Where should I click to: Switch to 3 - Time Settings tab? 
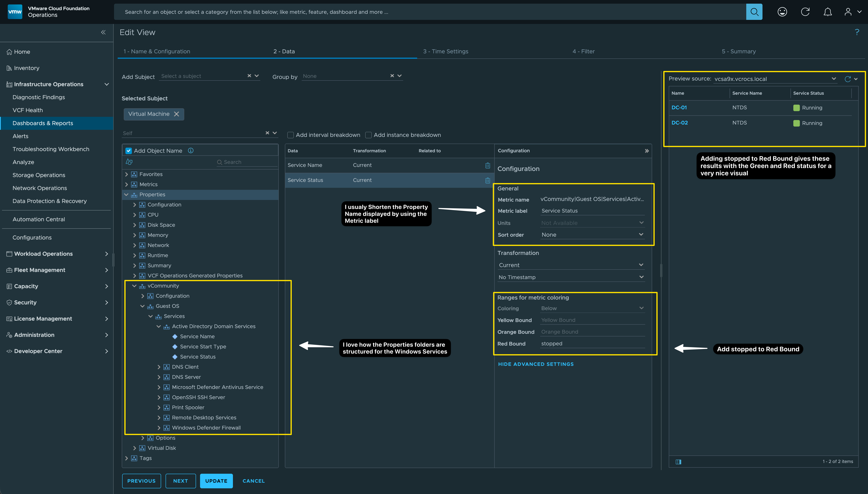point(445,51)
